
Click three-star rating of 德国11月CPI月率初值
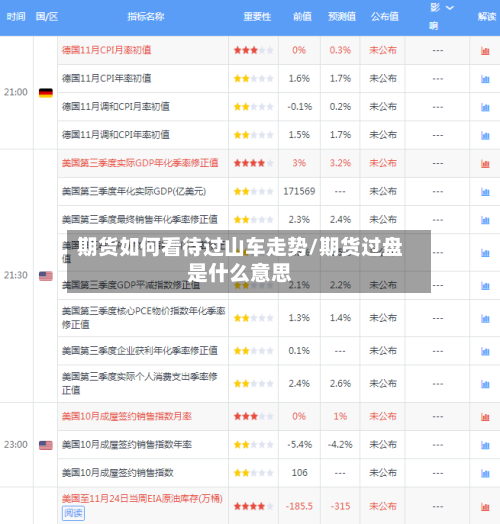point(253,50)
